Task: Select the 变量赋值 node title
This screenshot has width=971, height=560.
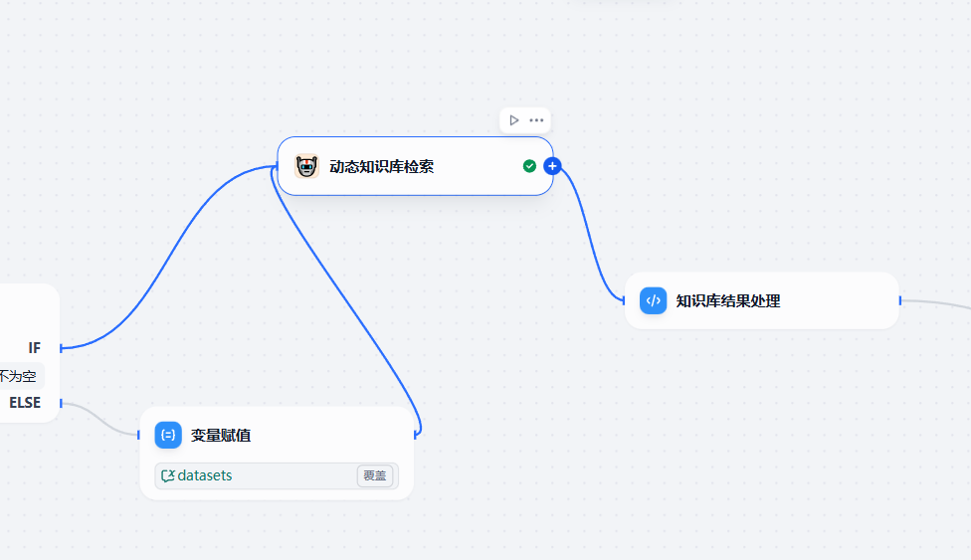Action: pos(221,435)
